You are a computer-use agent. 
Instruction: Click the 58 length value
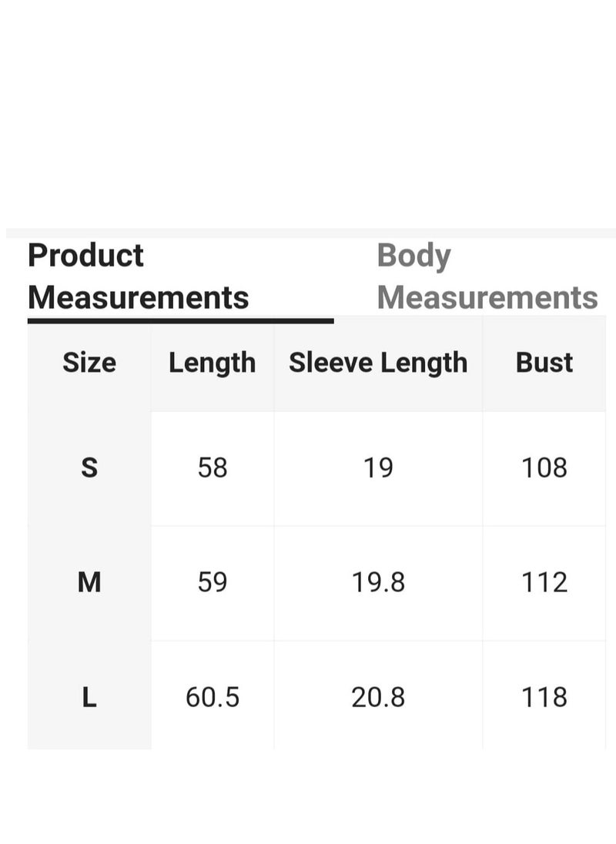(213, 467)
